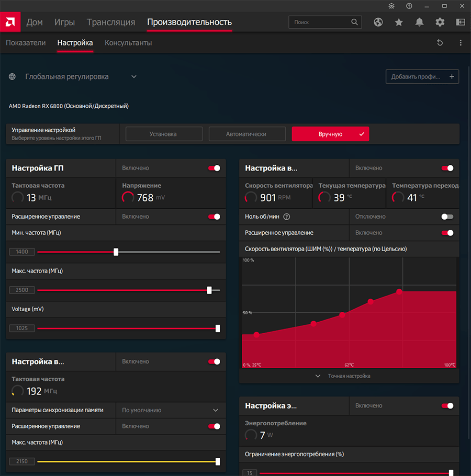Screen dimensions: 471x476
Task: Open settings gear icon
Action: (440, 22)
